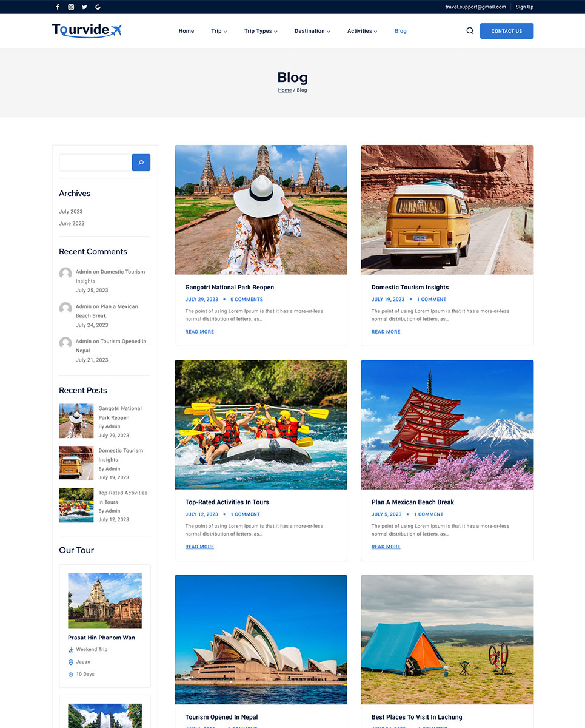585x728 pixels.
Task: Open the July 2023 archive link
Action: click(x=71, y=212)
